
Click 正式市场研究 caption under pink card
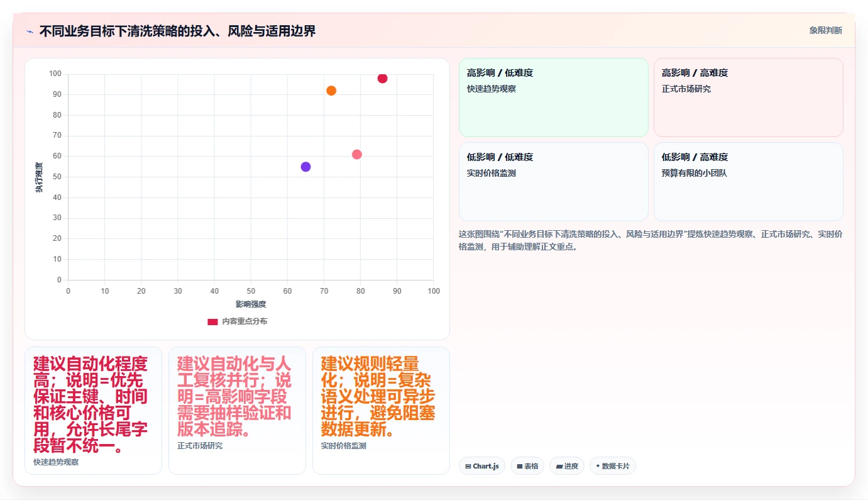click(x=200, y=446)
